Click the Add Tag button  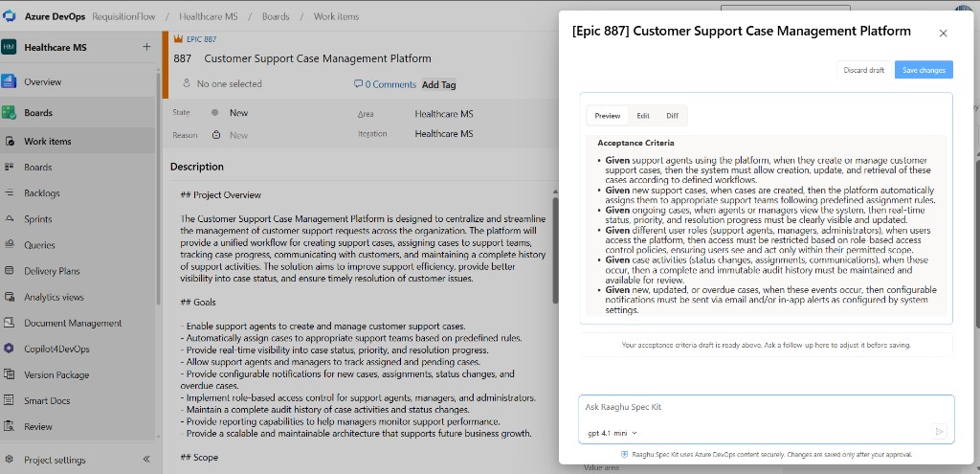[x=438, y=84]
